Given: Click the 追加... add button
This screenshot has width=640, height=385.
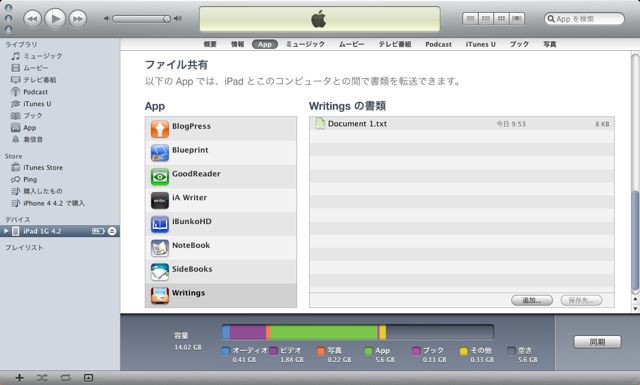Looking at the screenshot, I should click(532, 300).
